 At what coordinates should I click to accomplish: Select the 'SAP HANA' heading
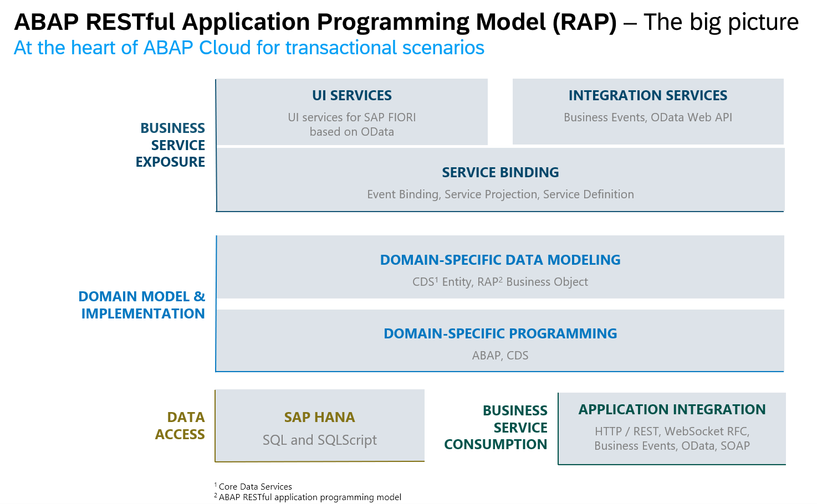pos(320,417)
